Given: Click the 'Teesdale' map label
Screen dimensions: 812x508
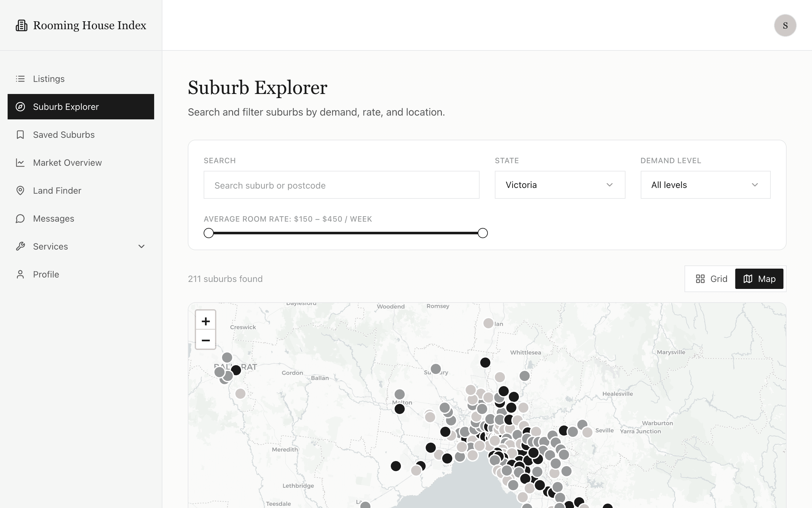Looking at the screenshot, I should [x=278, y=504].
